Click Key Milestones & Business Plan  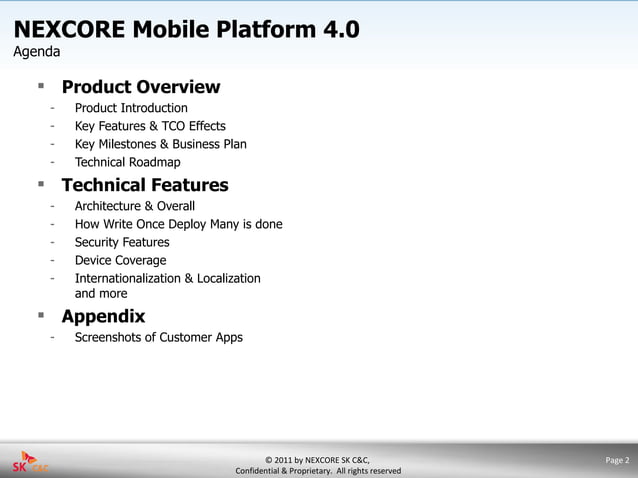tap(161, 144)
